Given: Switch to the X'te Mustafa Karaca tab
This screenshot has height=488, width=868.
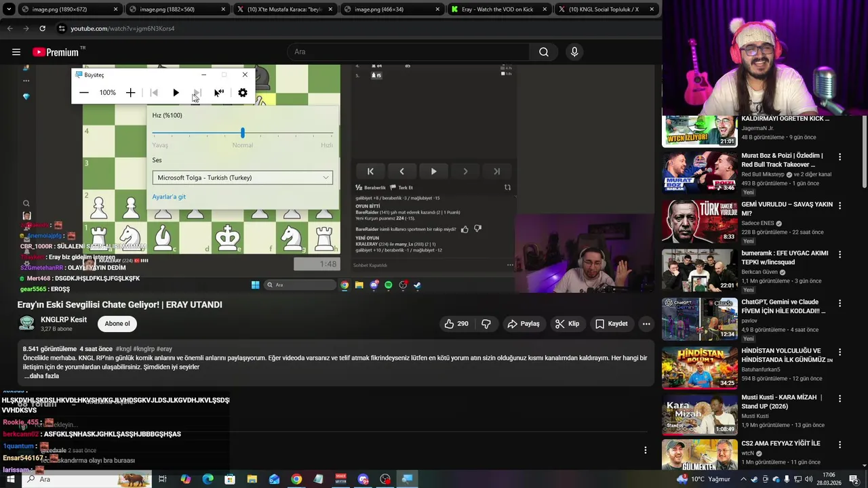Looking at the screenshot, I should pyautogui.click(x=285, y=9).
